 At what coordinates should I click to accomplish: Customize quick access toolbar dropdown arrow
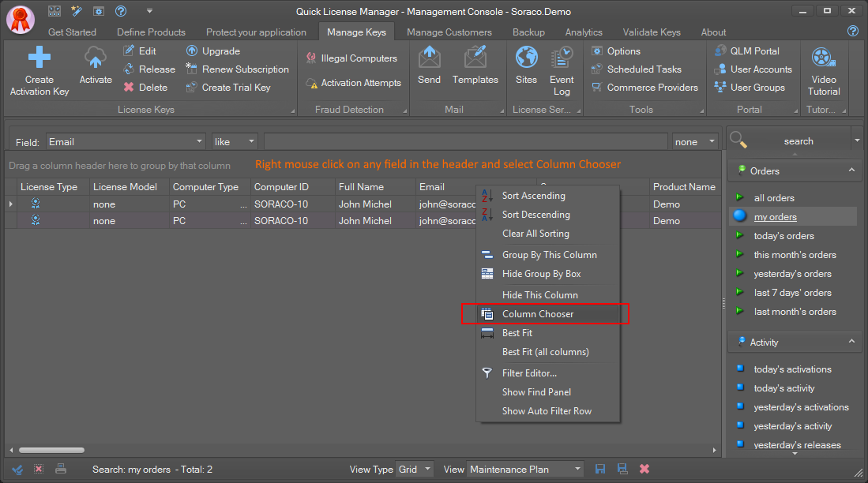pyautogui.click(x=149, y=11)
